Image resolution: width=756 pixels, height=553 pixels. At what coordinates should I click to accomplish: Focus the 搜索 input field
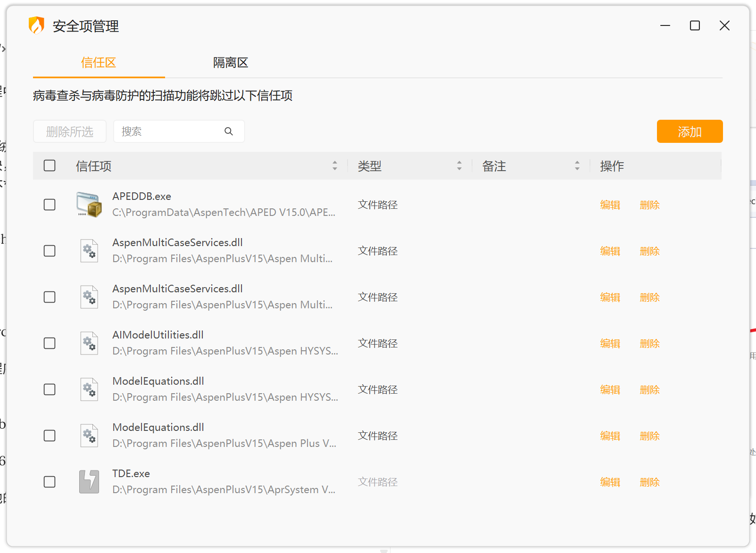tap(179, 131)
